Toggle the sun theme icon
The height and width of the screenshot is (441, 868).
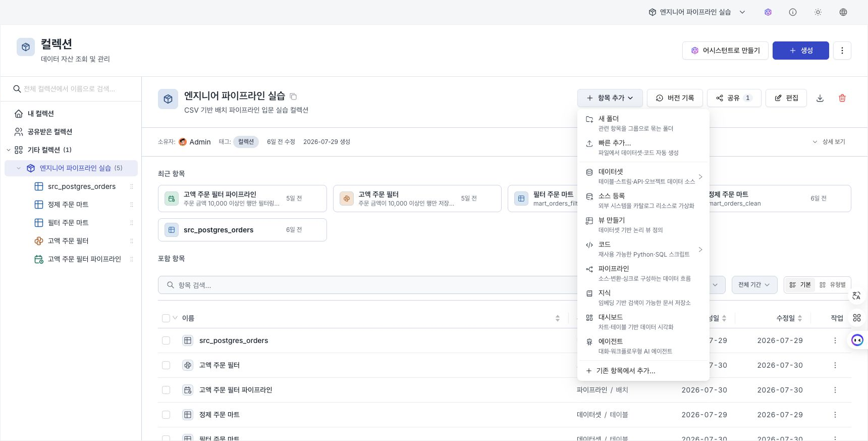pos(818,12)
